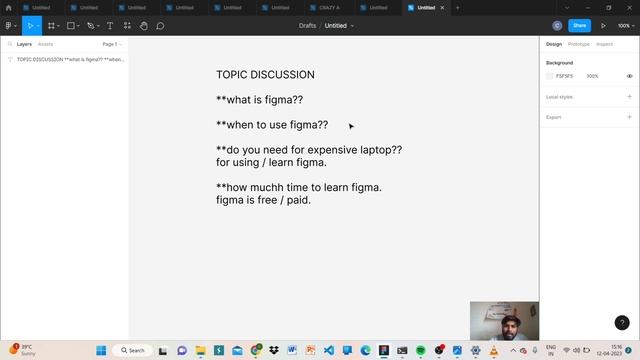Open a new tab with plus
This screenshot has height=360, width=640.
pos(458,7)
